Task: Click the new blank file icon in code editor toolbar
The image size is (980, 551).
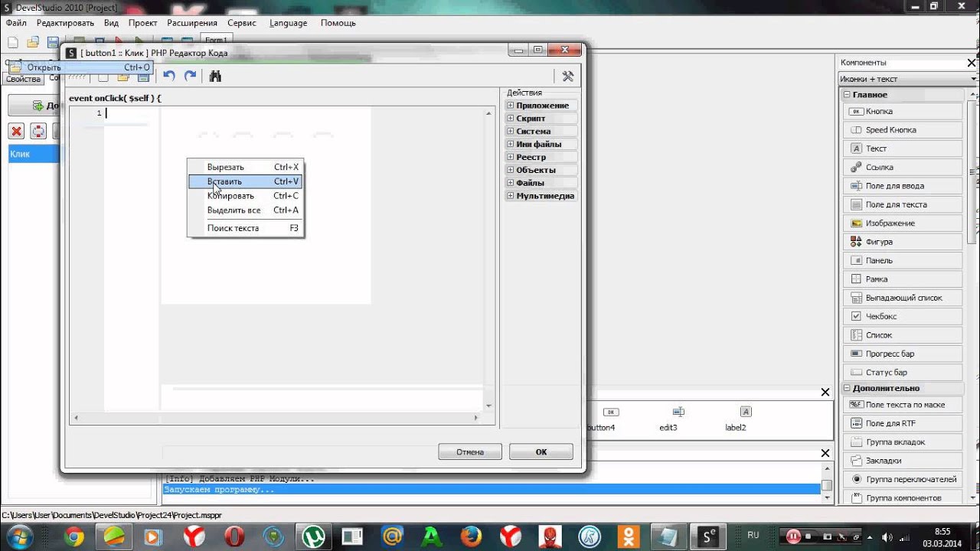Action: click(x=103, y=77)
